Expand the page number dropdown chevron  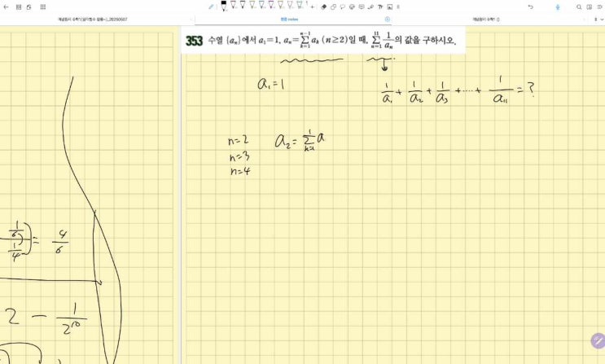point(600,19)
